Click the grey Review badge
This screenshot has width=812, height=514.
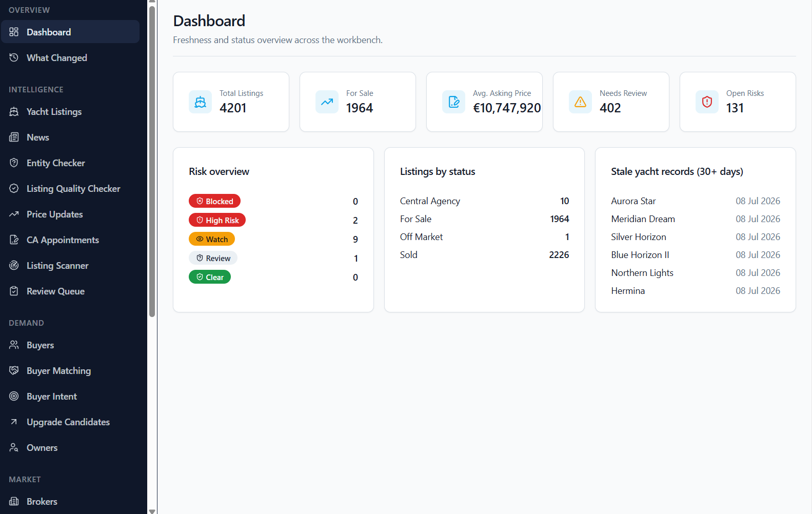pyautogui.click(x=213, y=258)
